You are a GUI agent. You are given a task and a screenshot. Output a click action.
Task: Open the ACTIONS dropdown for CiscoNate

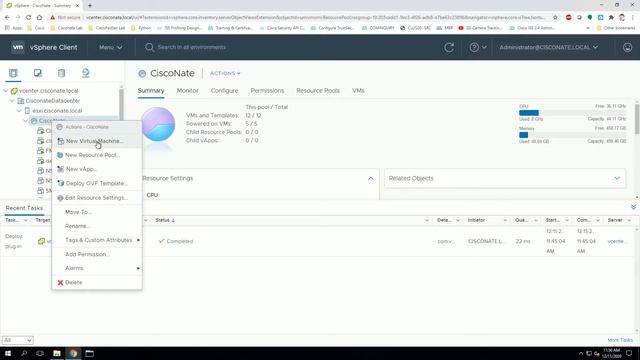coord(225,73)
